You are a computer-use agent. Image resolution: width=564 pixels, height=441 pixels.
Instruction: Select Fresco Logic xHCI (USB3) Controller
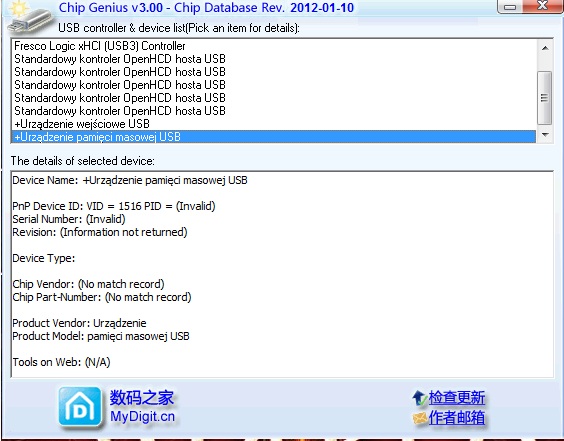(x=100, y=46)
